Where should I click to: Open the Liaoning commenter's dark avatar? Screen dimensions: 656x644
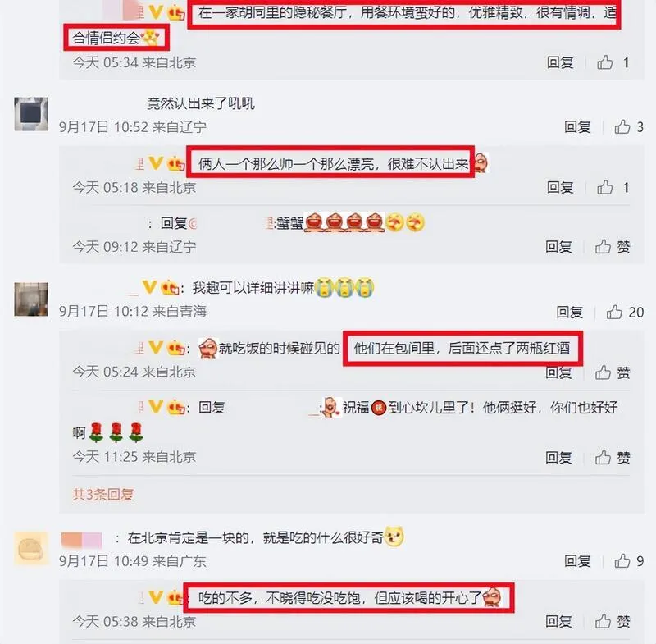click(31, 114)
